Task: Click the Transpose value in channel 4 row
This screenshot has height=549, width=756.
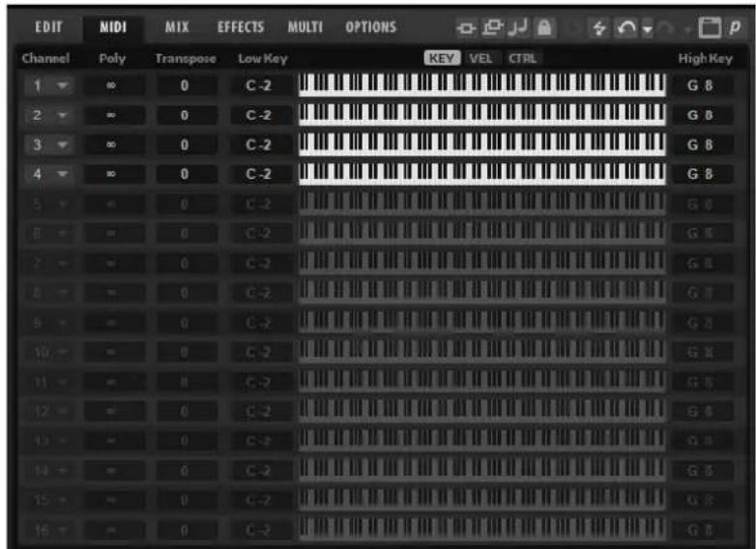Action: [x=187, y=174]
